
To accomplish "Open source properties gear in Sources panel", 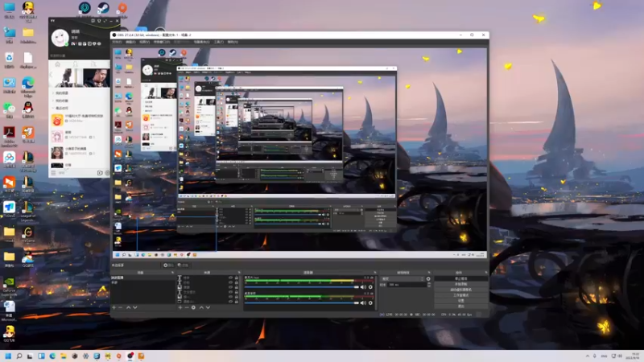I will pyautogui.click(x=193, y=307).
